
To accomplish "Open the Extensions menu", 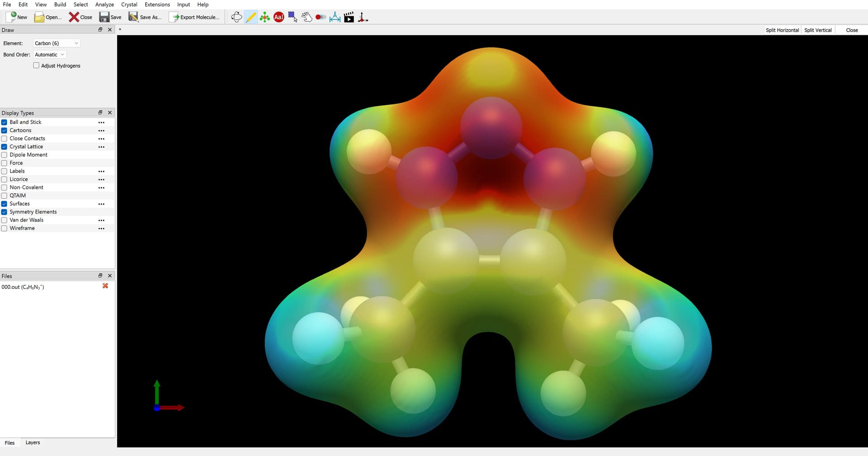I will click(157, 5).
